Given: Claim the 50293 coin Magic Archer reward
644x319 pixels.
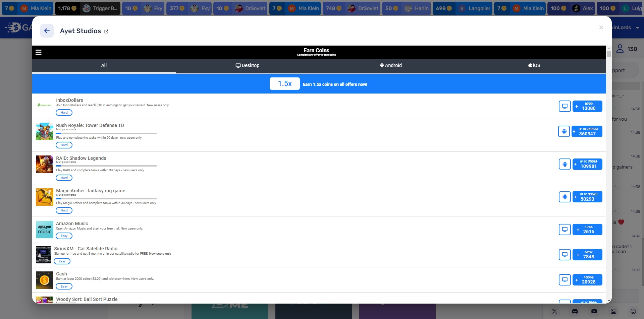Looking at the screenshot, I should click(587, 197).
